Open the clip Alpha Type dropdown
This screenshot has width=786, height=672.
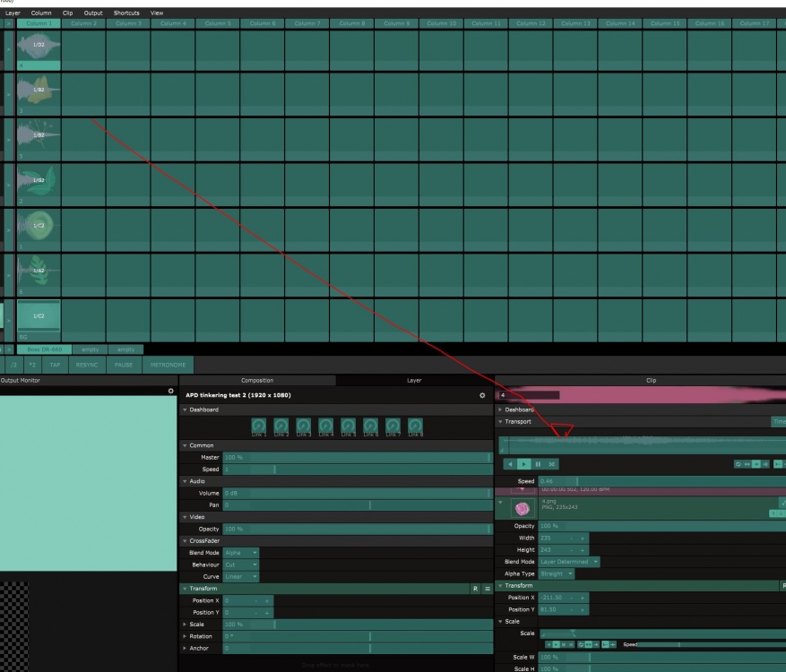coord(557,573)
